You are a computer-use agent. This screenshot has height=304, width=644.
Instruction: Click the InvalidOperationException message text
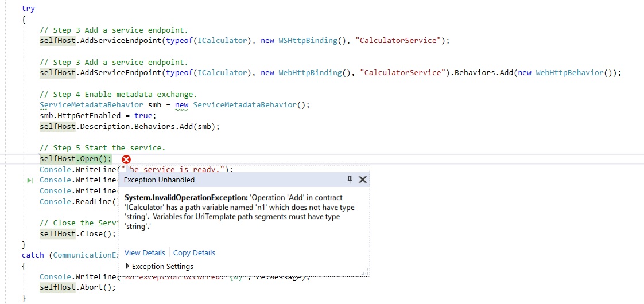[x=239, y=212]
